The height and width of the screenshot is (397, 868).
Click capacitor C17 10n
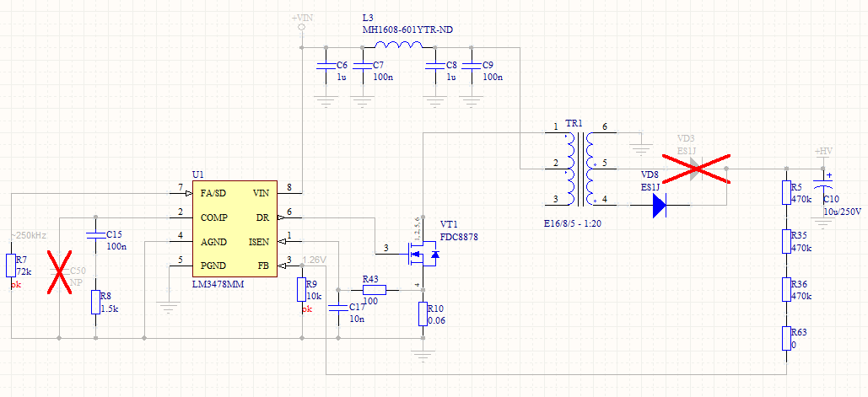[x=336, y=308]
